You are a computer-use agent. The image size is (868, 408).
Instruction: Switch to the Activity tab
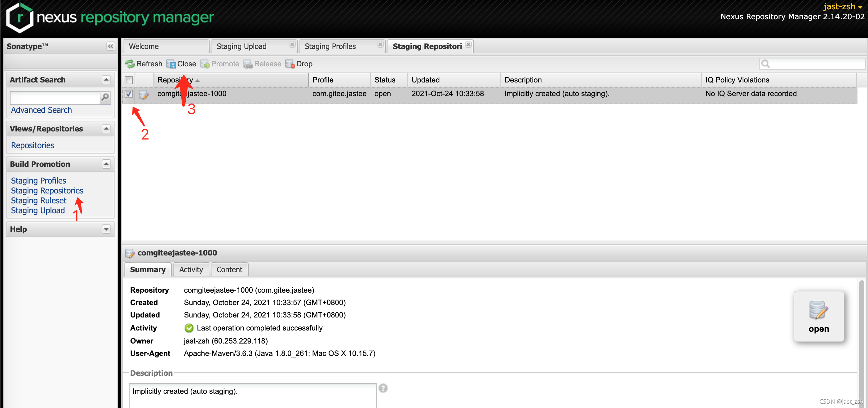[x=191, y=269]
